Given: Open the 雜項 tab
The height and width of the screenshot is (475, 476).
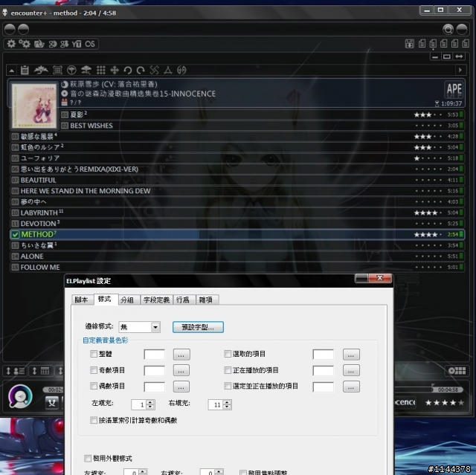Looking at the screenshot, I should tap(206, 300).
